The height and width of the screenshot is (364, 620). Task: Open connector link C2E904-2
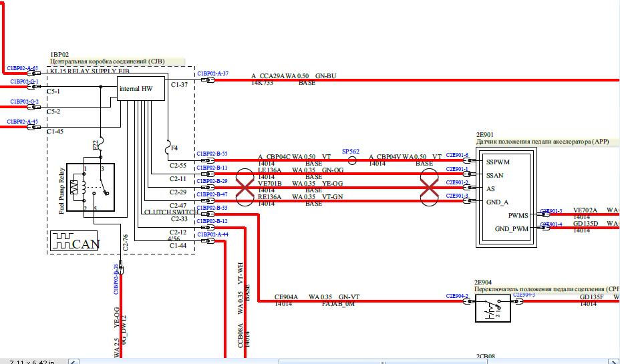[x=457, y=296]
